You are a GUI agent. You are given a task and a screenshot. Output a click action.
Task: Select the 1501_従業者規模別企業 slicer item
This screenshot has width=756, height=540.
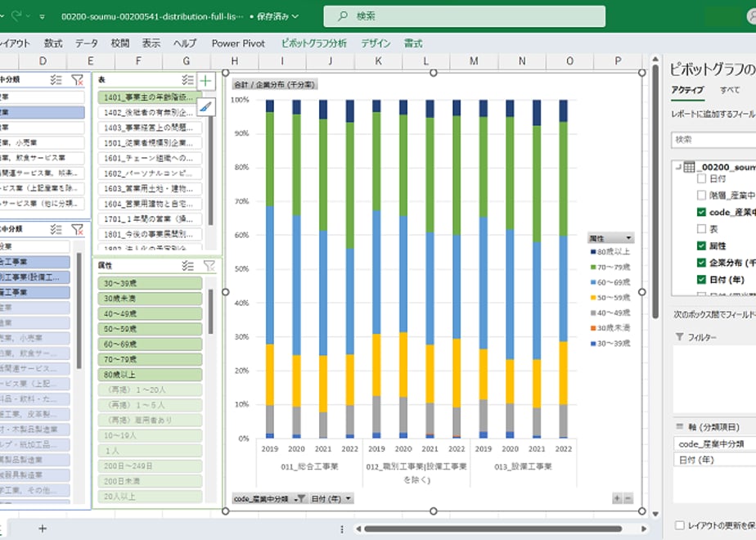pyautogui.click(x=150, y=143)
